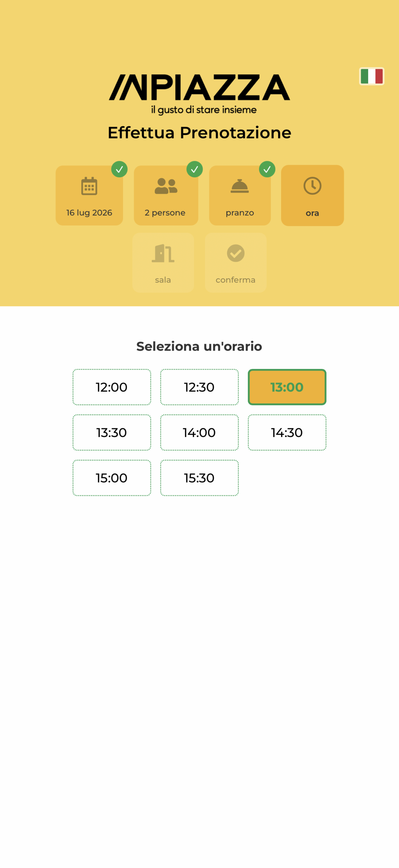Go back to the 16 lug 2026 step

click(x=89, y=195)
